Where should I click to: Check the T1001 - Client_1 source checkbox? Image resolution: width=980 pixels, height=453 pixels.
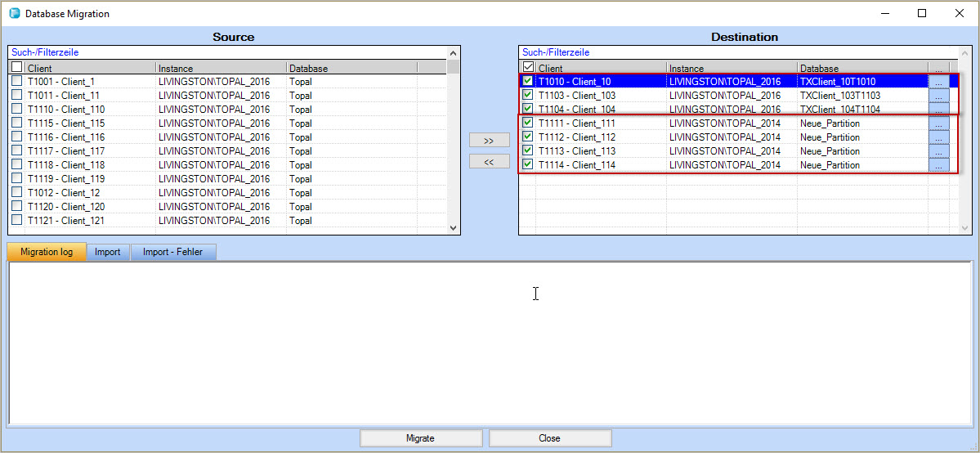(17, 82)
